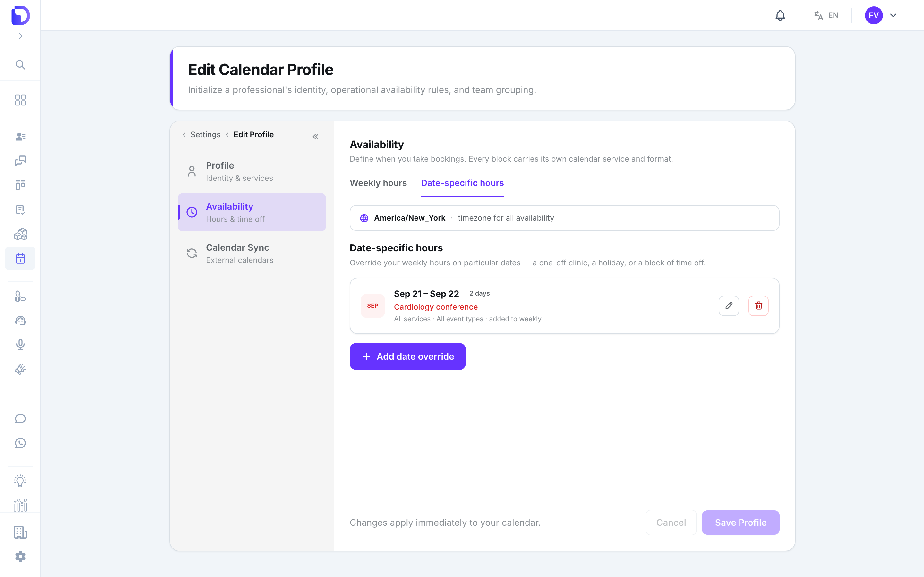Open the Profile Identity & services section

point(252,171)
